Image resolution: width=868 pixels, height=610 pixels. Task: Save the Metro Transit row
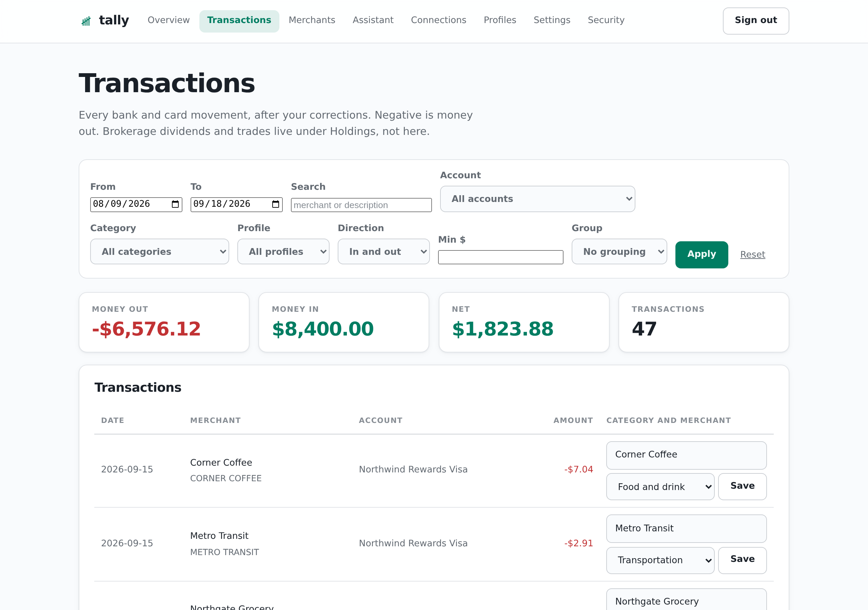tap(743, 560)
